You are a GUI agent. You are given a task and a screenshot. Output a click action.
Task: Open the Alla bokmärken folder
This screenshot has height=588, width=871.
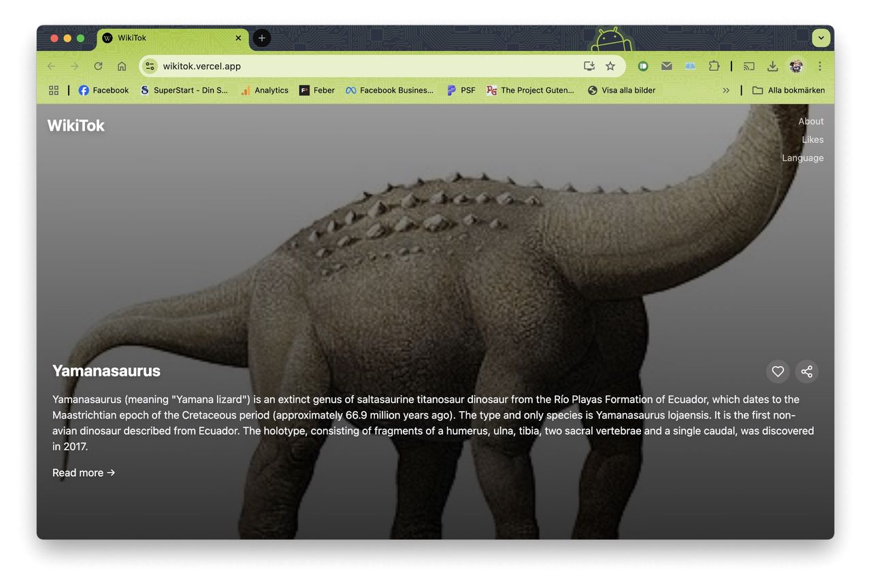tap(788, 91)
